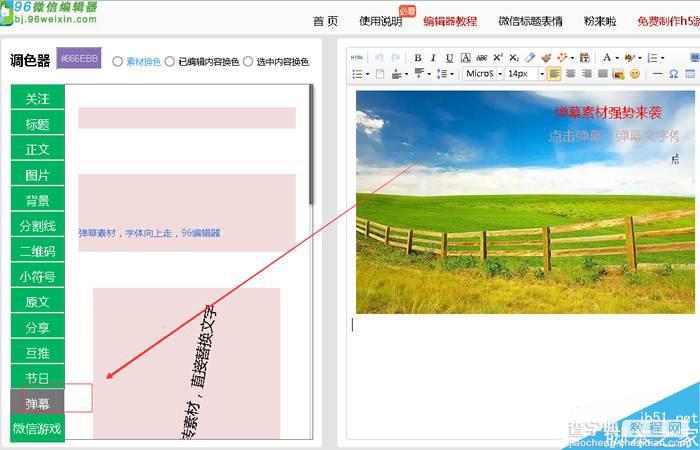Click the material panel vertical scrollbar
The width and height of the screenshot is (700, 450).
click(311, 145)
